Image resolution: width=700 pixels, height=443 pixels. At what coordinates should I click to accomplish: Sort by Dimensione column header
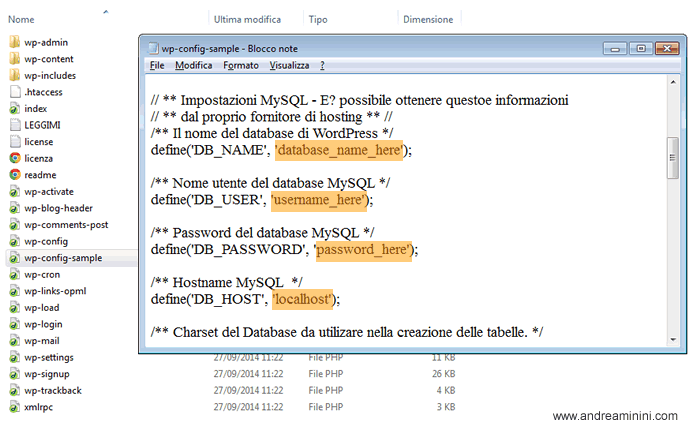[x=428, y=19]
